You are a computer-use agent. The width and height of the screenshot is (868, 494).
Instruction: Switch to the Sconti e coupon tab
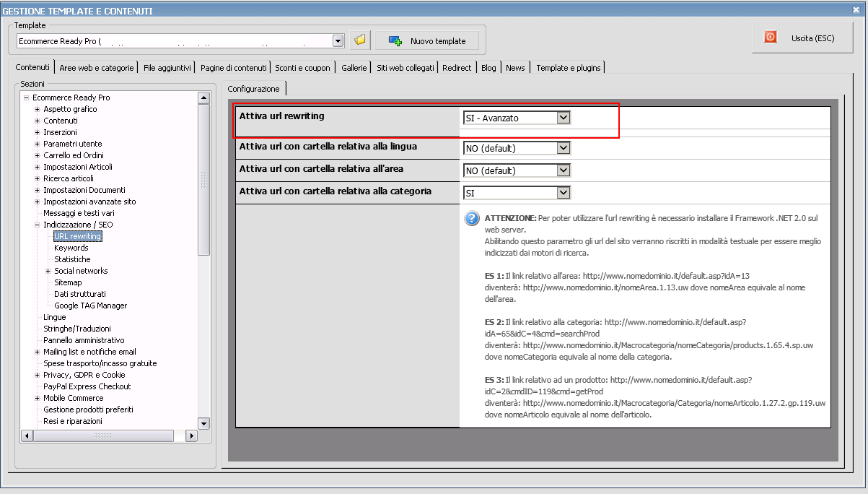(302, 68)
